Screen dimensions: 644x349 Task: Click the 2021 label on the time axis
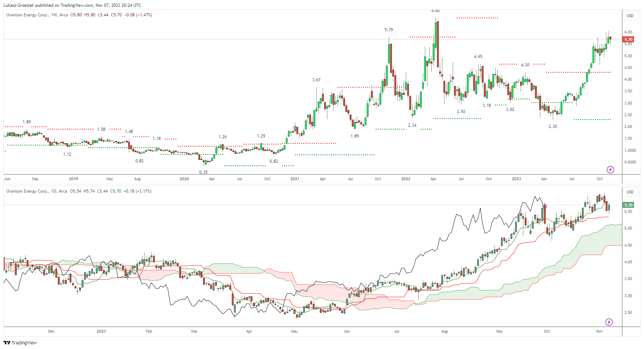pyautogui.click(x=295, y=179)
